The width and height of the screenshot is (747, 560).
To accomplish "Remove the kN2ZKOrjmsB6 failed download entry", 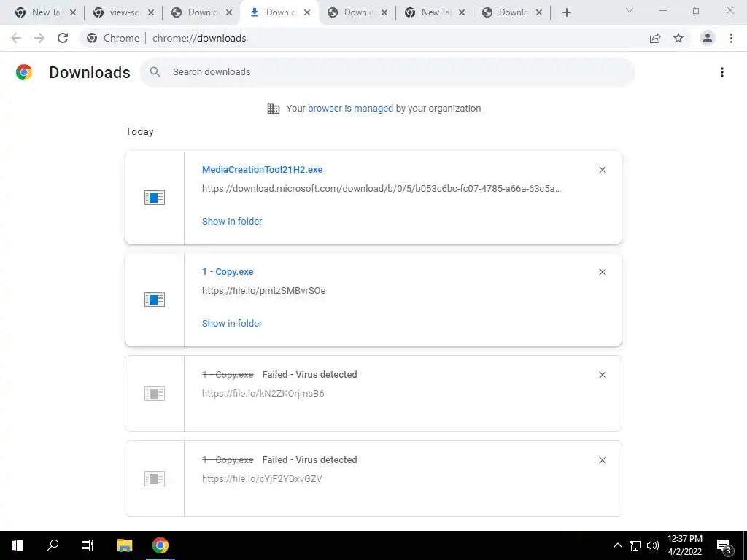I will (x=602, y=375).
